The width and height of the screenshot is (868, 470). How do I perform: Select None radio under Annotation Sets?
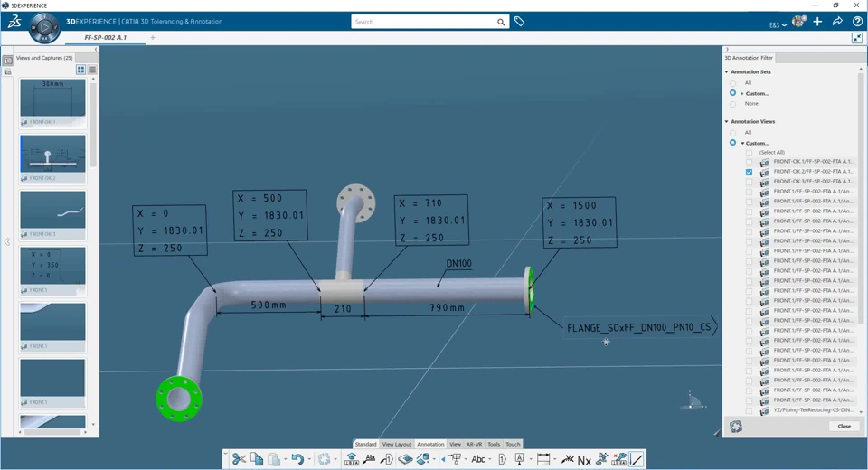click(733, 104)
